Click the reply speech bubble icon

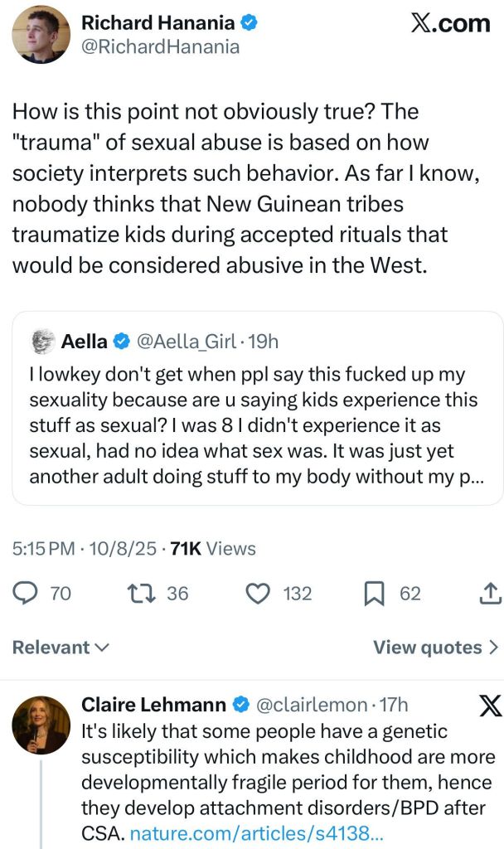(28, 594)
